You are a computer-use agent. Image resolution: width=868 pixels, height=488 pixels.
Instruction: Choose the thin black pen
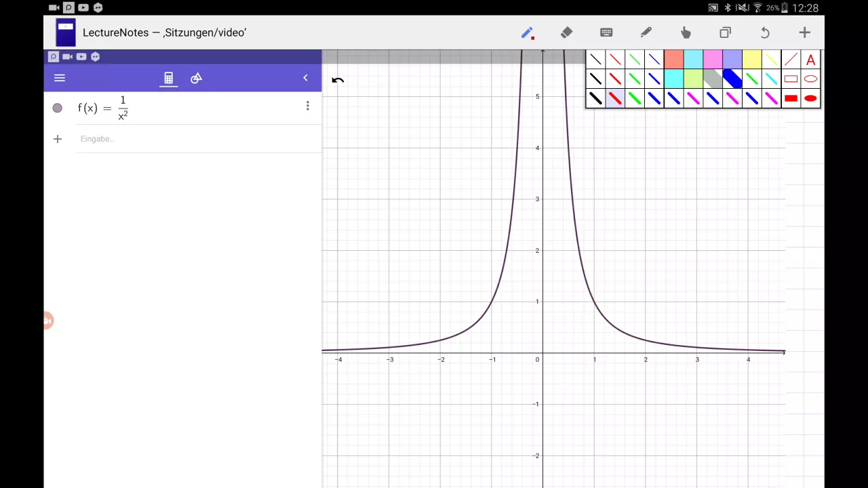(x=595, y=60)
